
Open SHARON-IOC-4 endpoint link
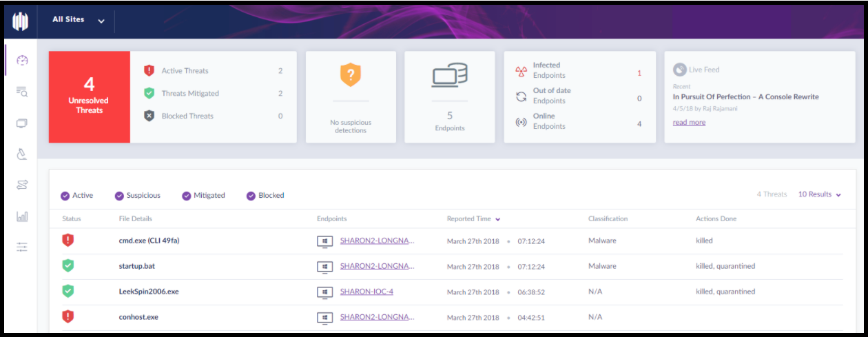366,292
